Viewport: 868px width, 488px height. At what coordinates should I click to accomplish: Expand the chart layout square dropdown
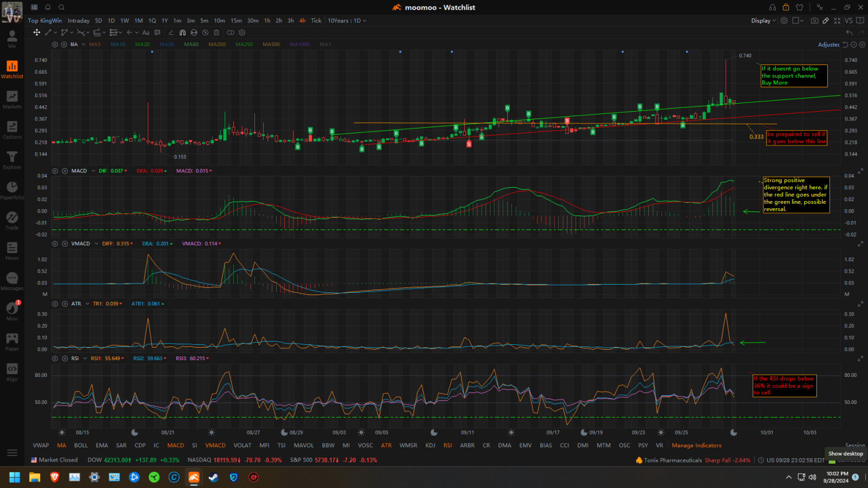(x=802, y=21)
